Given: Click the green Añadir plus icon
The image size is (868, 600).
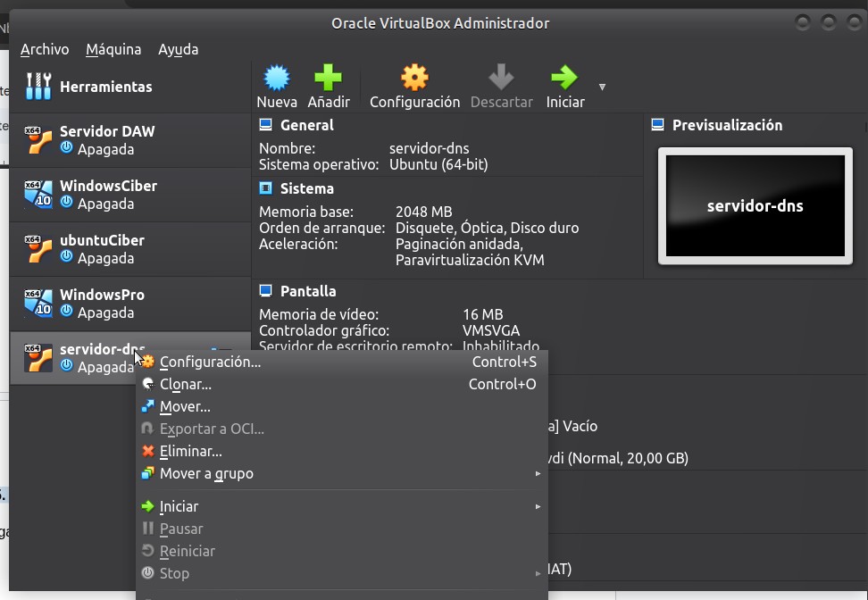Looking at the screenshot, I should (x=328, y=79).
